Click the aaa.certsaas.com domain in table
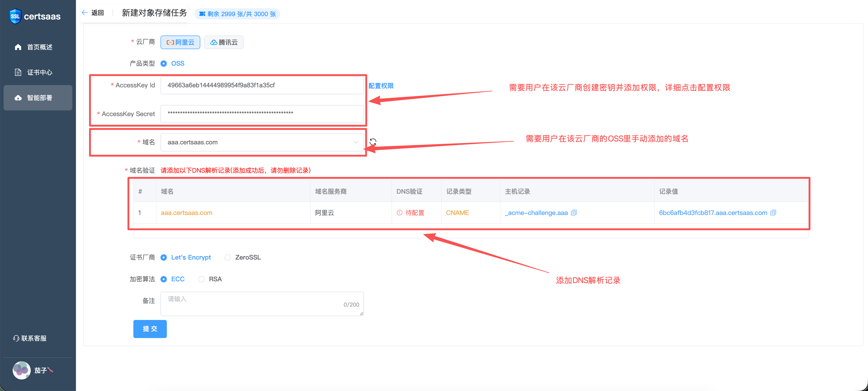 [187, 213]
